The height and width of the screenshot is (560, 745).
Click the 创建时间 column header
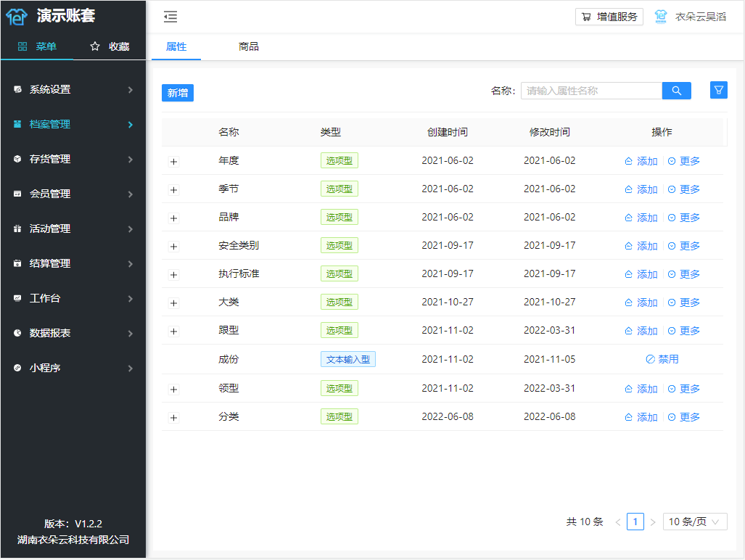[448, 132]
